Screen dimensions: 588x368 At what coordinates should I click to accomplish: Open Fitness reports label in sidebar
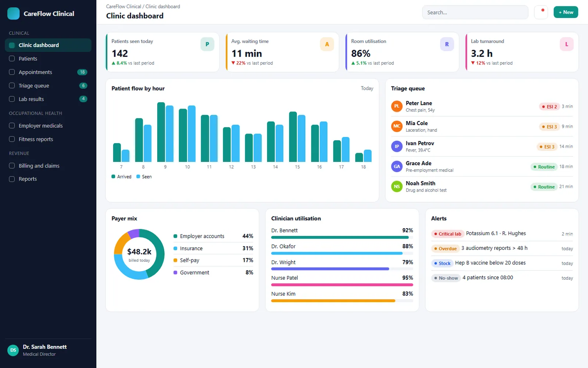pyautogui.click(x=36, y=139)
